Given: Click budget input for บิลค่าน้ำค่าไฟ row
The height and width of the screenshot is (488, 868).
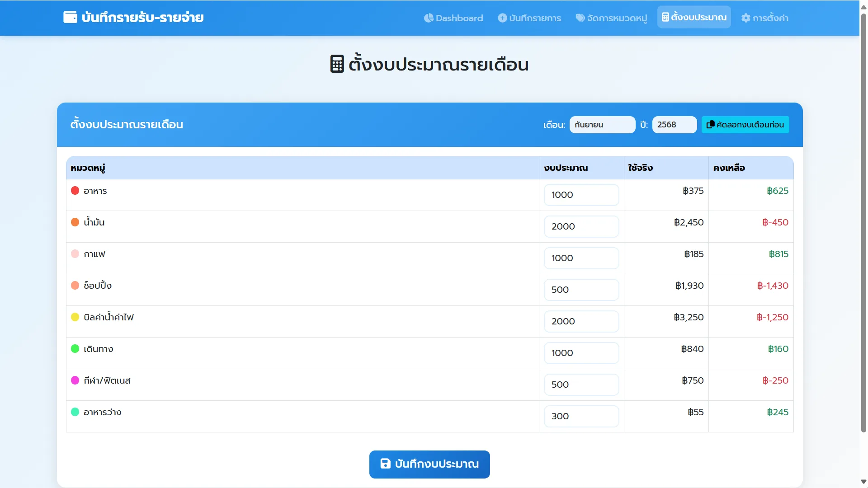Looking at the screenshot, I should [581, 321].
